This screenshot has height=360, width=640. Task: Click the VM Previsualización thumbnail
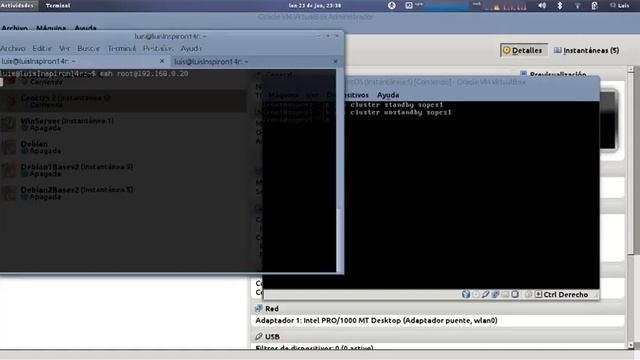pyautogui.click(x=608, y=120)
